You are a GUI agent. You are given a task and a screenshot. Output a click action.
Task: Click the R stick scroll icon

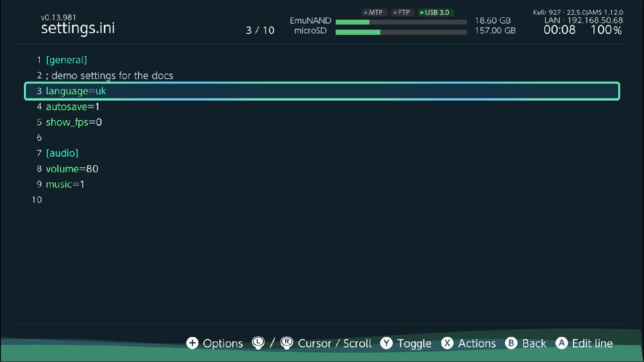(x=287, y=343)
